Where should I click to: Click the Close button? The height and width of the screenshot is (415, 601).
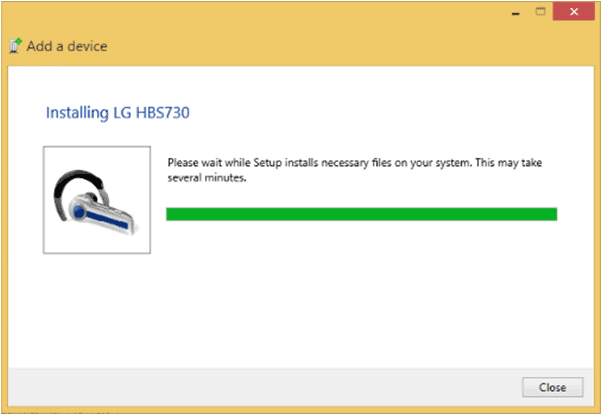coord(552,387)
